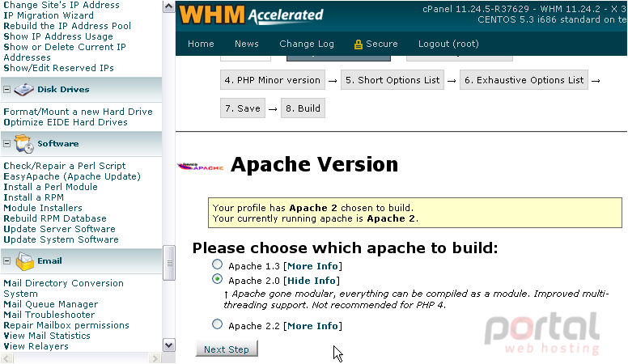Go to step 7. Save
628x364 pixels.
point(243,108)
